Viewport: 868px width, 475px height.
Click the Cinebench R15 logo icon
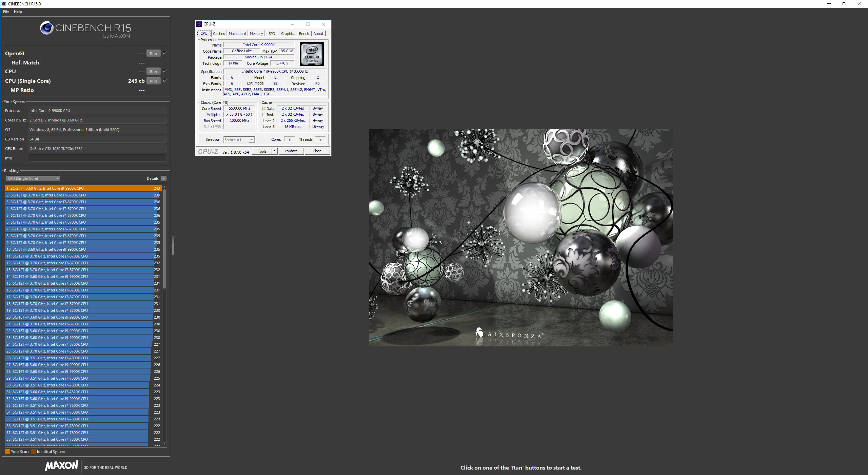pyautogui.click(x=47, y=28)
